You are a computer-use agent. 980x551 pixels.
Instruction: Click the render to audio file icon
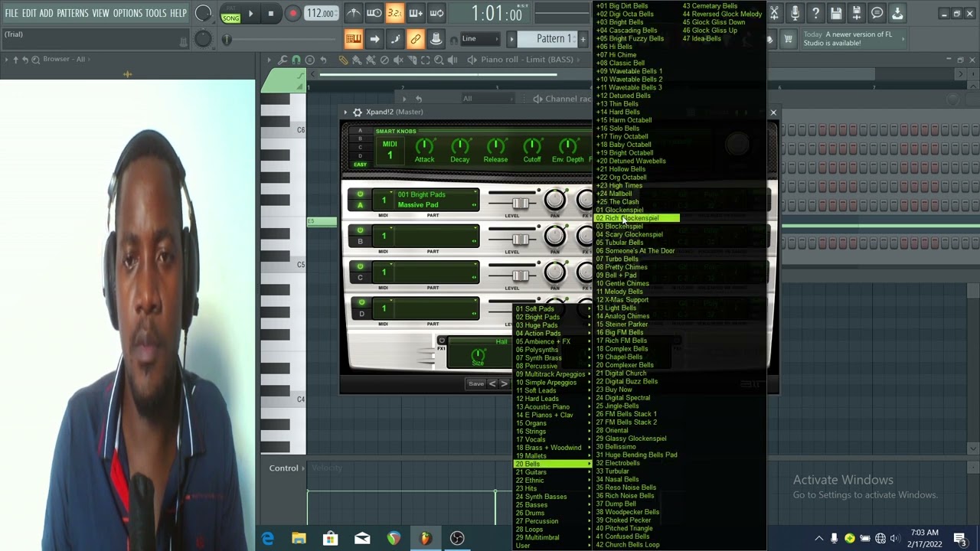(857, 13)
